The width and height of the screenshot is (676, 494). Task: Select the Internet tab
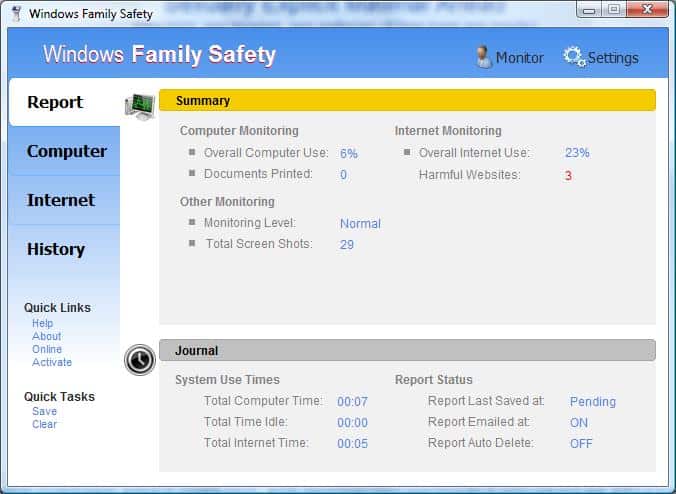60,200
